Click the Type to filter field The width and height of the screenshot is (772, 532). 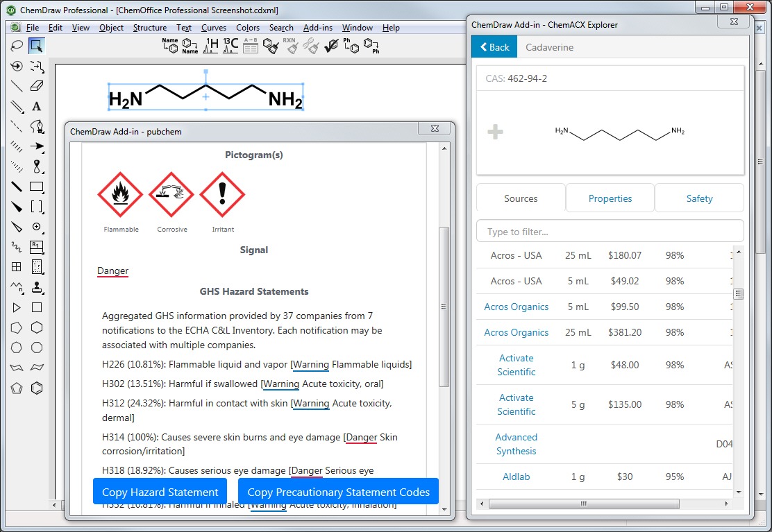coord(610,232)
